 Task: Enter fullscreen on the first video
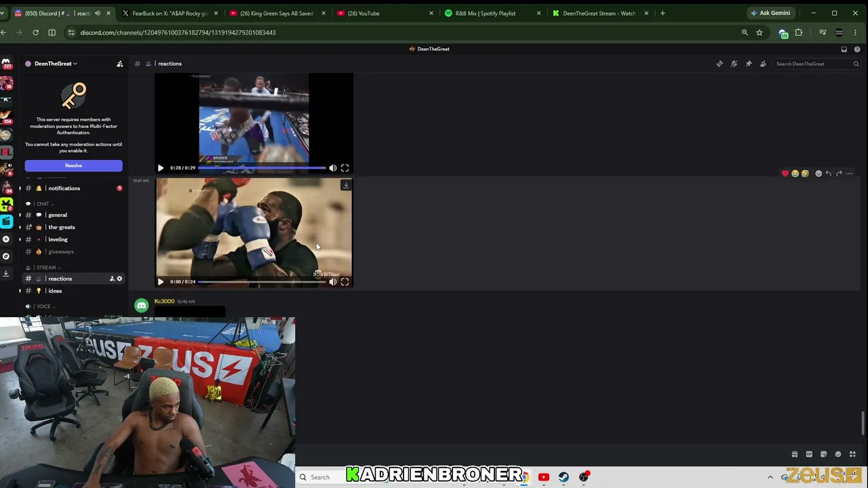[344, 168]
